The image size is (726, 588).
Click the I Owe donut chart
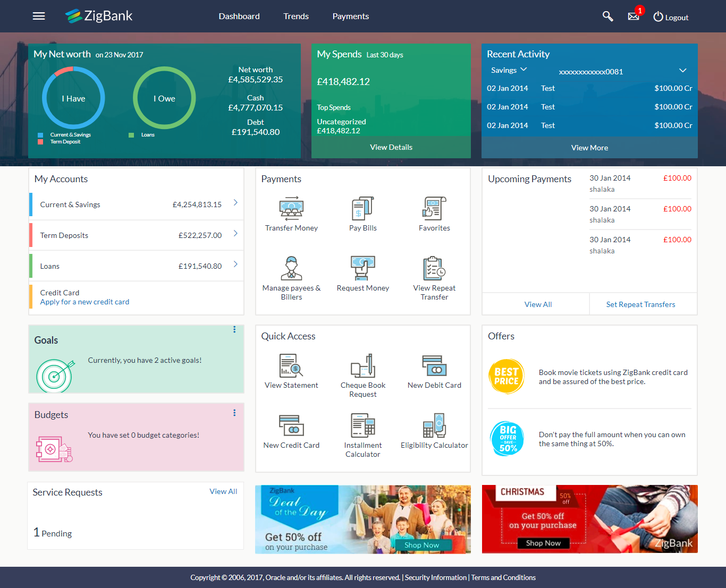coord(164,98)
